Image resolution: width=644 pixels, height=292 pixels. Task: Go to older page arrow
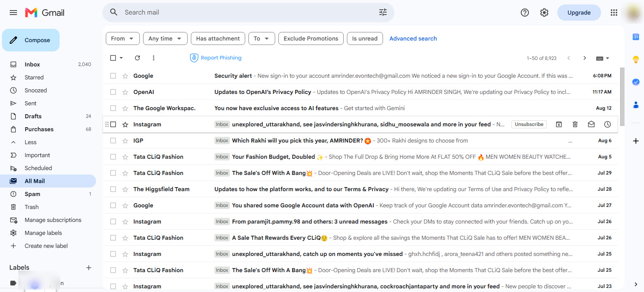[x=584, y=58]
